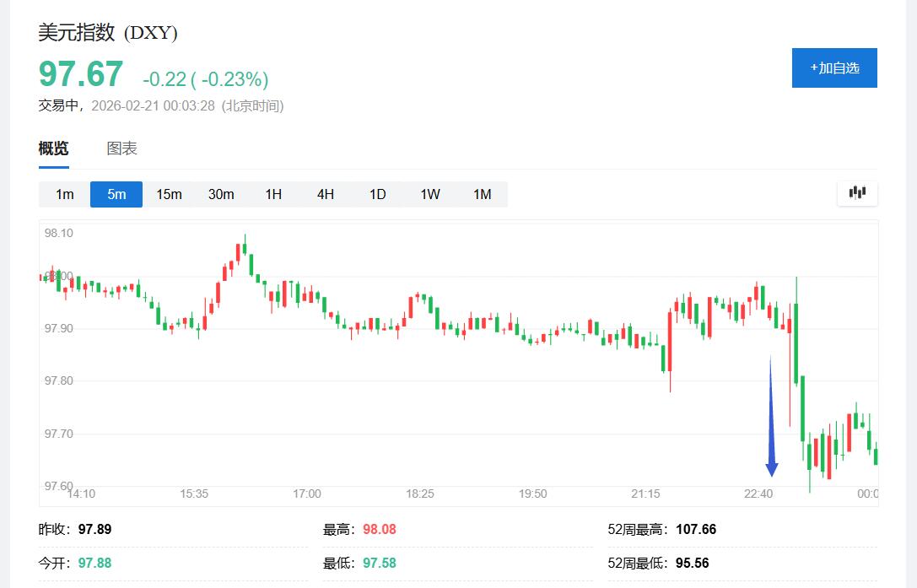Click the candlestick chart type icon
Screen dimensions: 917x588
[857, 193]
